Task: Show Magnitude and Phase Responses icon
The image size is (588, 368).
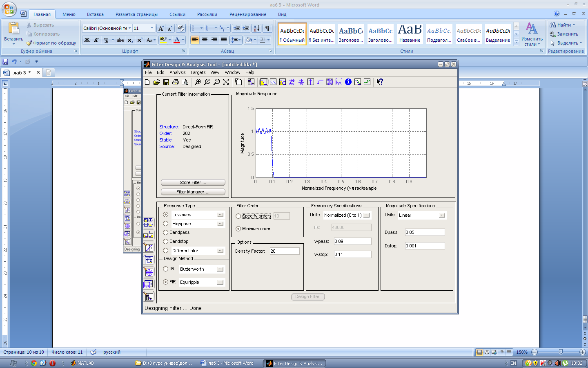Action: point(283,82)
